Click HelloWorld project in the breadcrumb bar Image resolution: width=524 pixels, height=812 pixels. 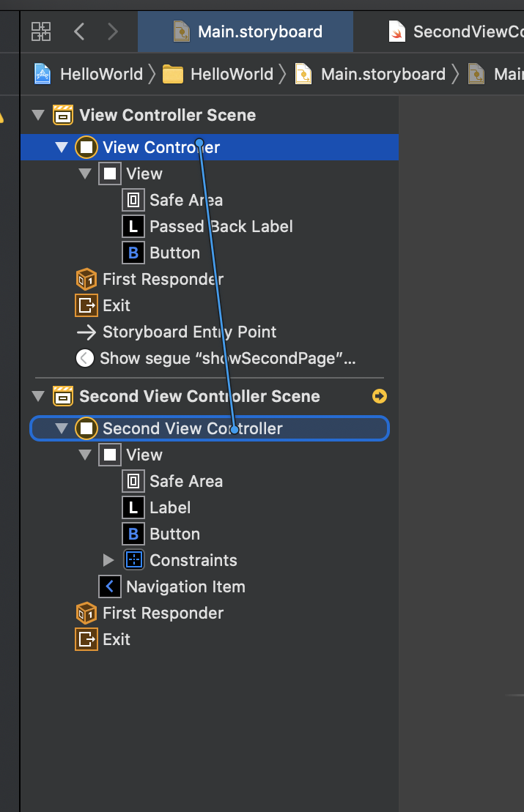click(88, 74)
